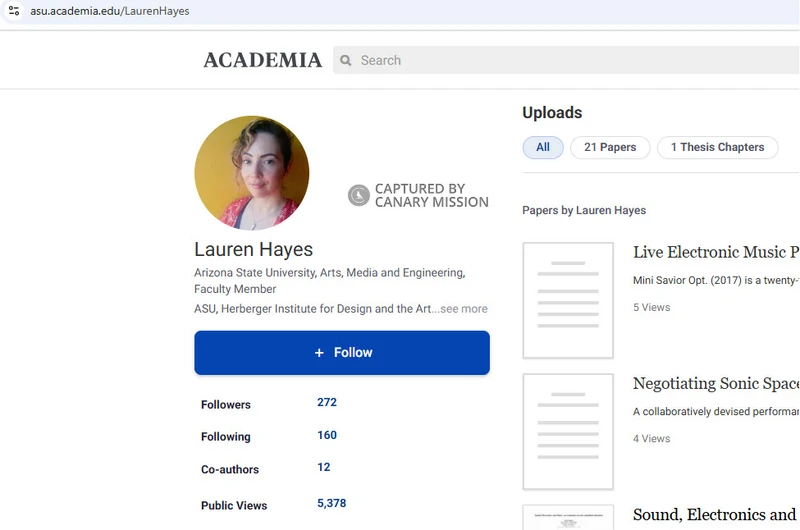Open 'Negotiating Sonic Space' paper title
Viewport: 800px width, 530px height.
(716, 383)
